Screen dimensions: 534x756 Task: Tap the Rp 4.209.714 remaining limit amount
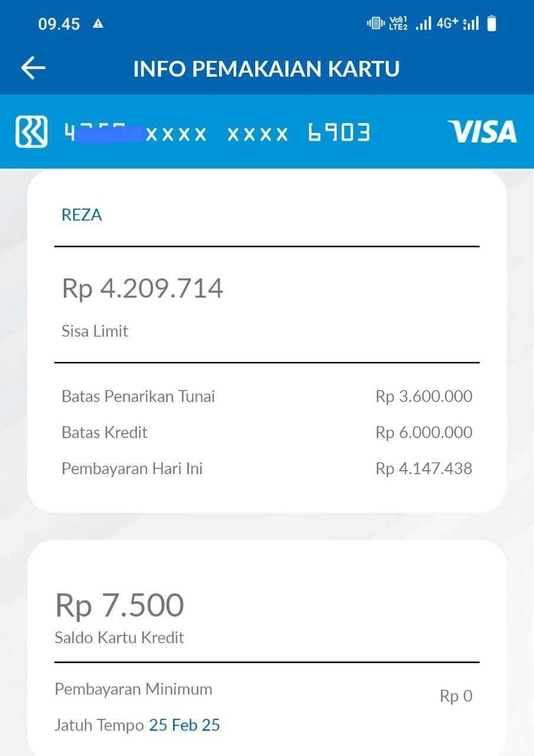point(142,289)
